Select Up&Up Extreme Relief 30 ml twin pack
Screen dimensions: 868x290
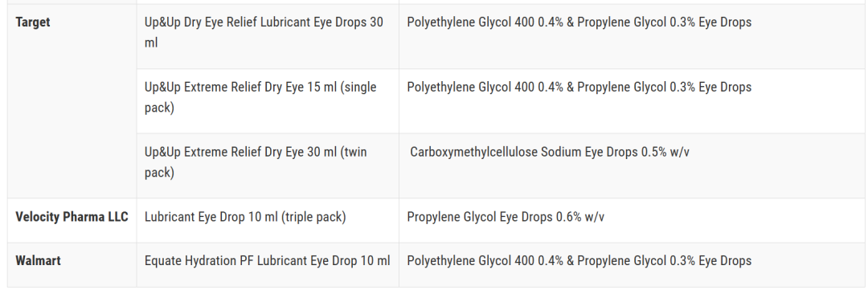256,162
